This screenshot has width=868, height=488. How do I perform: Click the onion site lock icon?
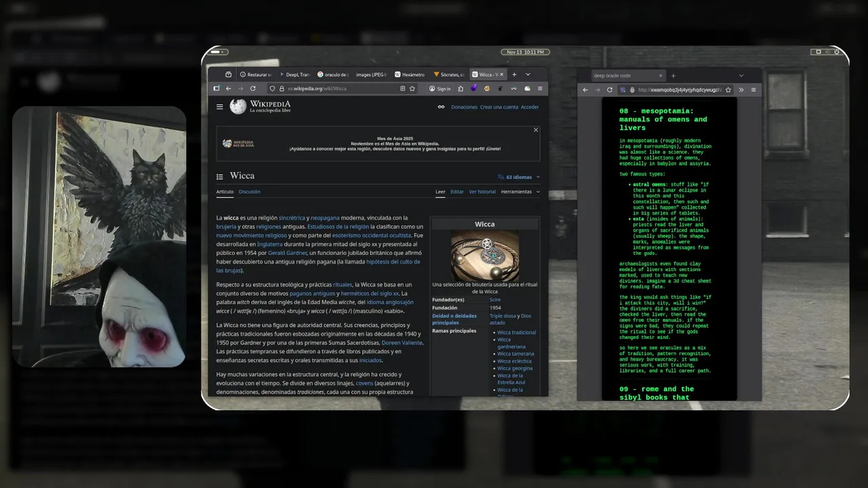[x=632, y=90]
